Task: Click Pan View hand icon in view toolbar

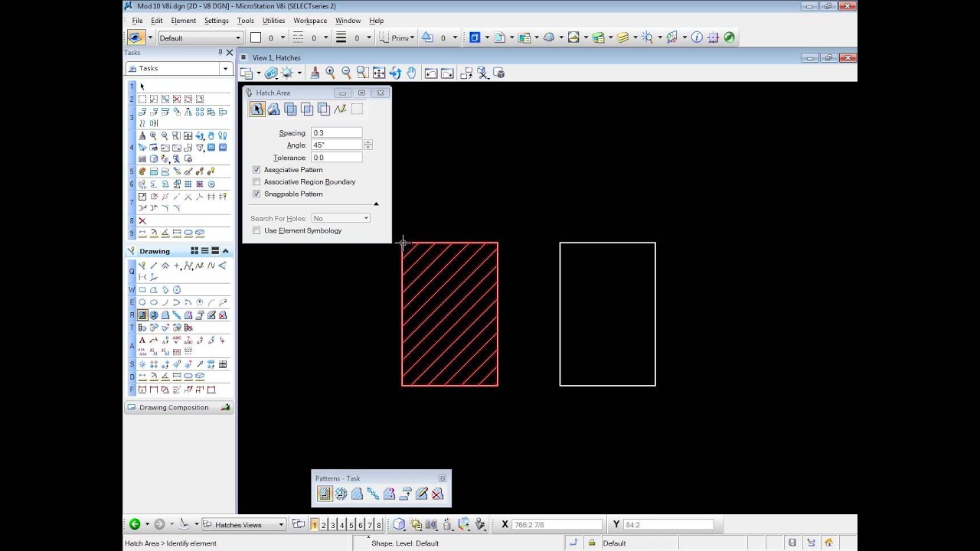Action: 411,73
